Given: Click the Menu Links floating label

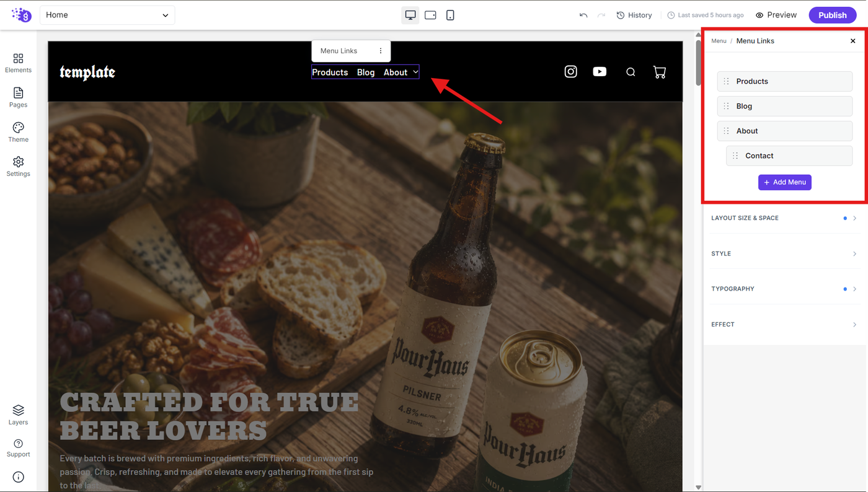Looking at the screenshot, I should coord(339,51).
